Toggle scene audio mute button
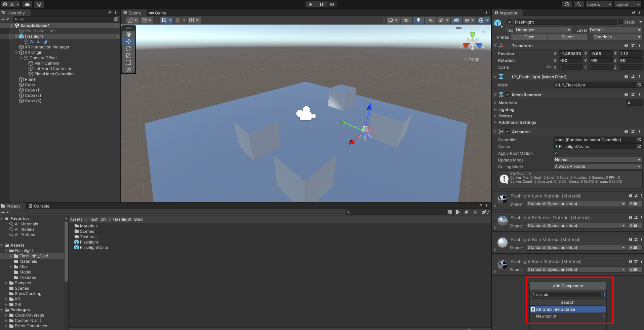 point(431,20)
